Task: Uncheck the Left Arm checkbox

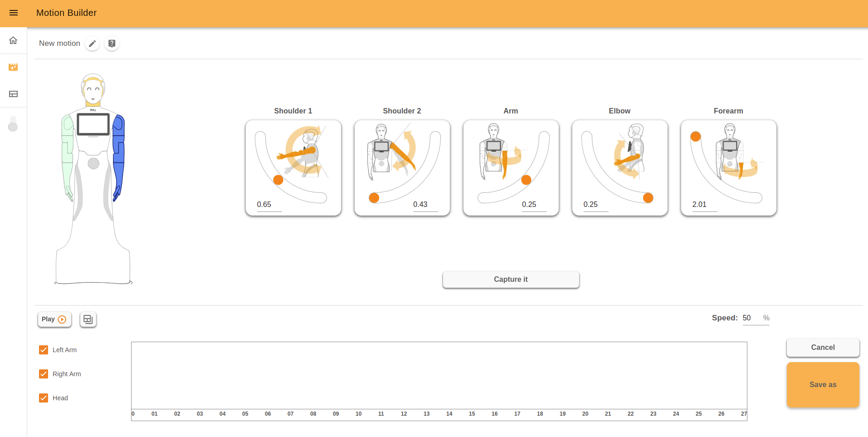Action: (x=44, y=350)
